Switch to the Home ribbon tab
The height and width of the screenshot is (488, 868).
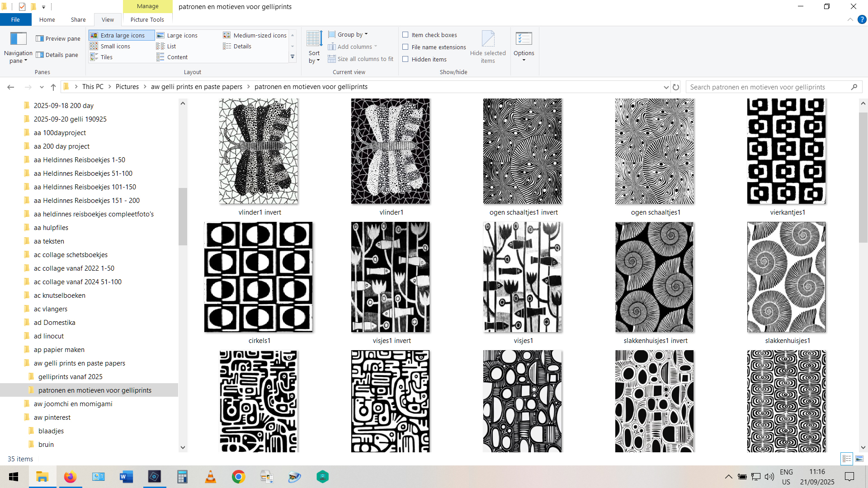[x=47, y=20]
